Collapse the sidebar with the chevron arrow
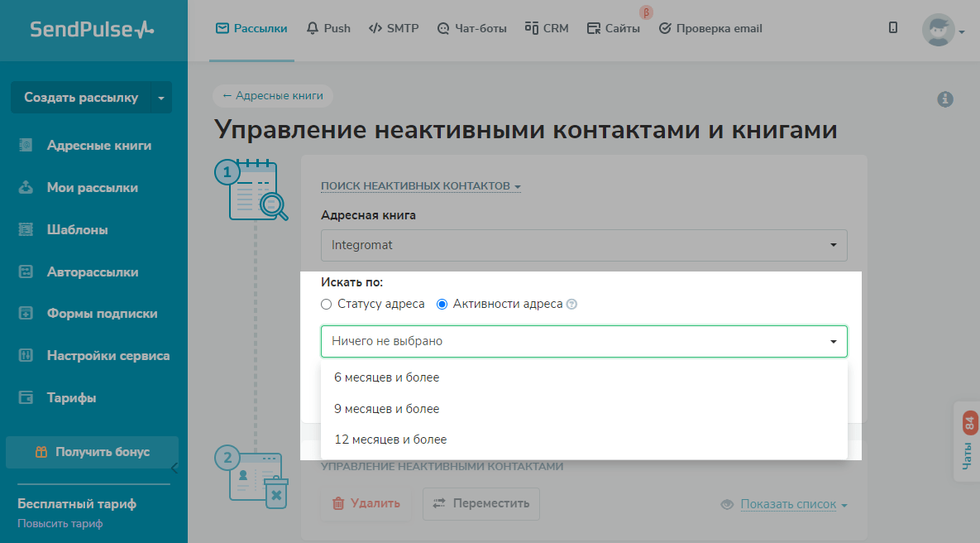The width and height of the screenshot is (980, 543). (x=174, y=468)
